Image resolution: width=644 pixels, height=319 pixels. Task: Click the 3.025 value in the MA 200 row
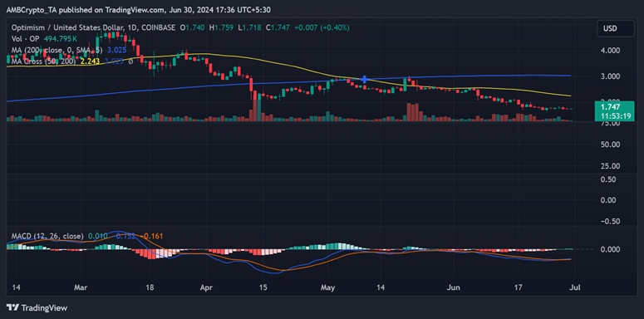tap(116, 50)
